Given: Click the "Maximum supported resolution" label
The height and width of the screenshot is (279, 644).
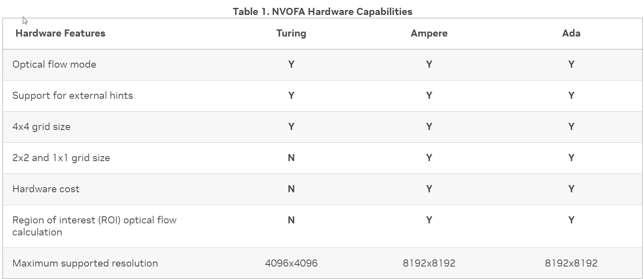Looking at the screenshot, I should tap(85, 263).
